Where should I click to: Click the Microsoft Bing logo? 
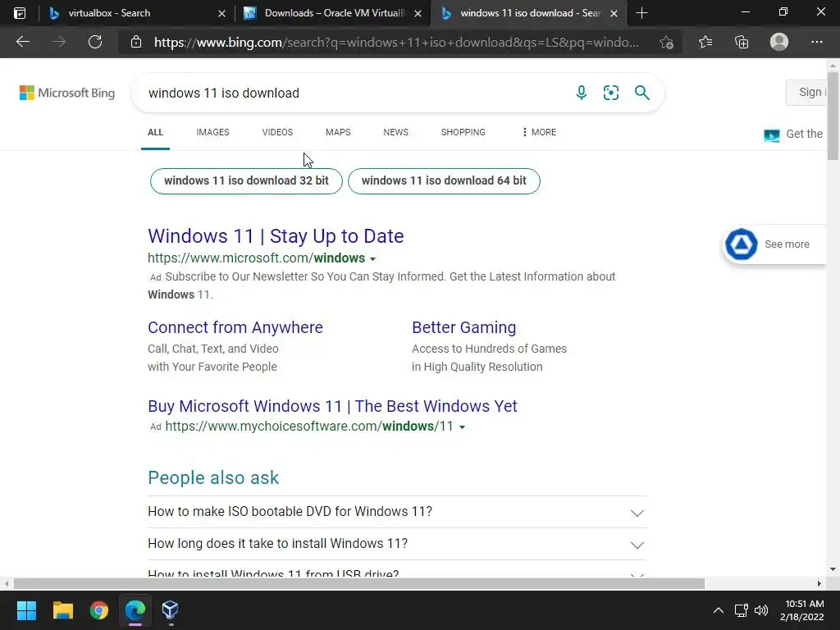click(67, 93)
